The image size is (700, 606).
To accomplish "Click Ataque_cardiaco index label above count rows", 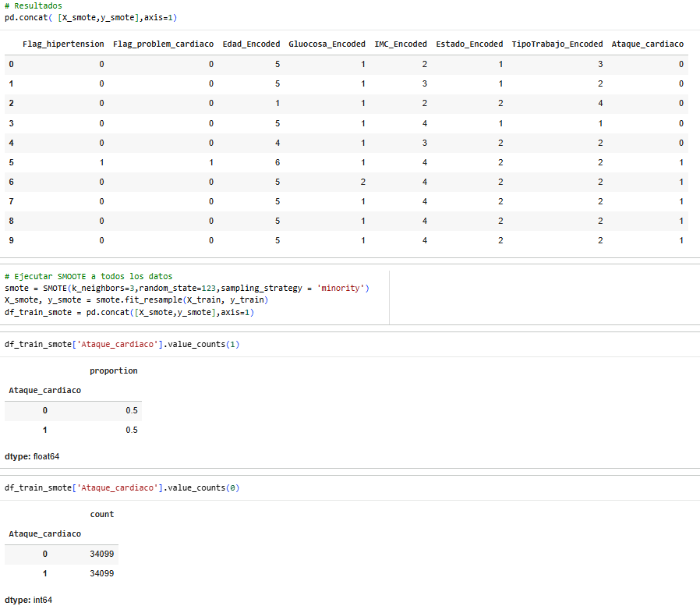I will (44, 533).
